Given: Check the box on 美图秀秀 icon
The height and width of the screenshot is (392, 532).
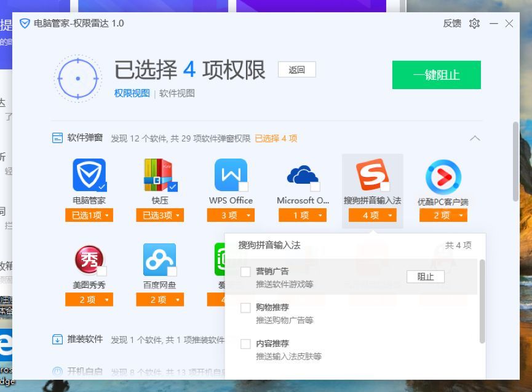Looking at the screenshot, I should point(102,271).
